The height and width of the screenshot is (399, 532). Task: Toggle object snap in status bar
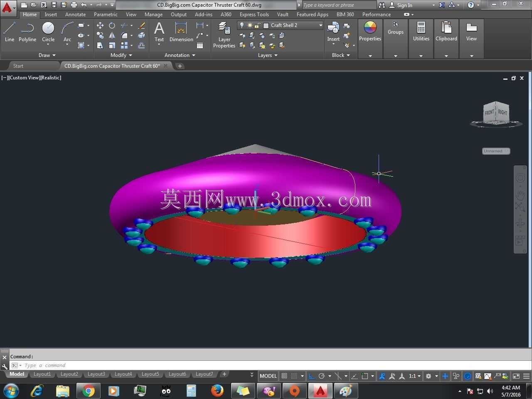pos(365,376)
